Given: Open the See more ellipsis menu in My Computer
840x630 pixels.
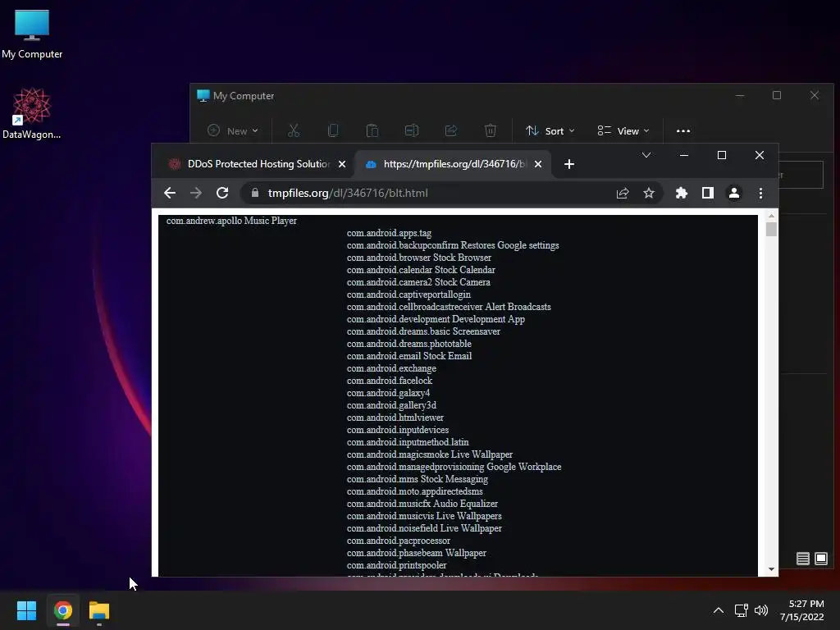Looking at the screenshot, I should 683,130.
